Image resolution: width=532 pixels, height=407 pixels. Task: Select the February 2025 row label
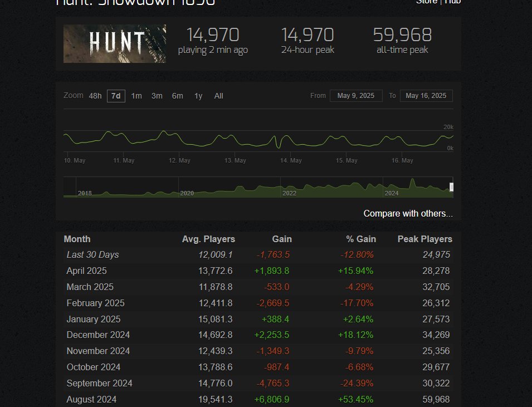point(95,303)
